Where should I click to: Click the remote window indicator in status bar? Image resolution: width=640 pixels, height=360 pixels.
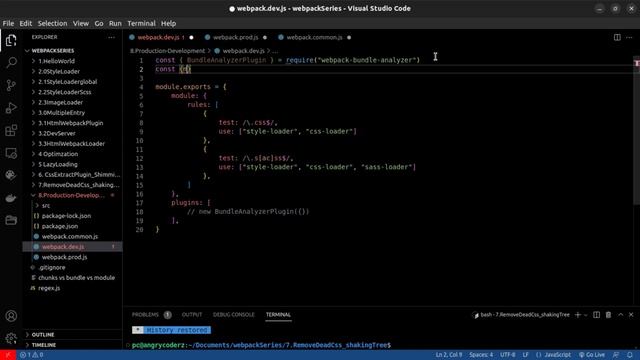pyautogui.click(x=8, y=355)
